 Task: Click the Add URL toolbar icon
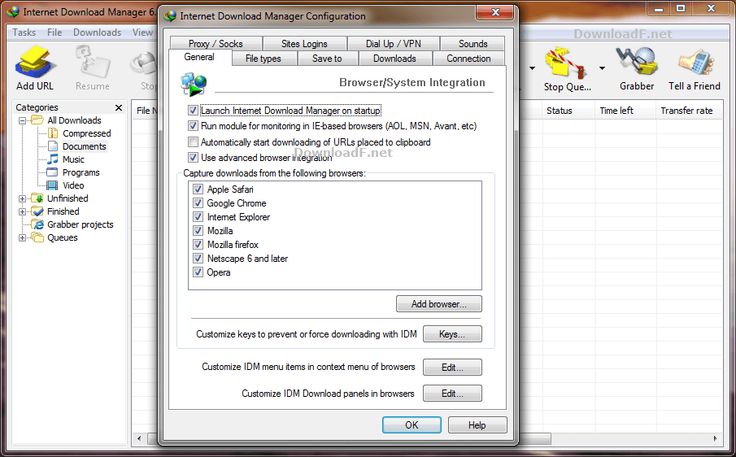tap(34, 62)
